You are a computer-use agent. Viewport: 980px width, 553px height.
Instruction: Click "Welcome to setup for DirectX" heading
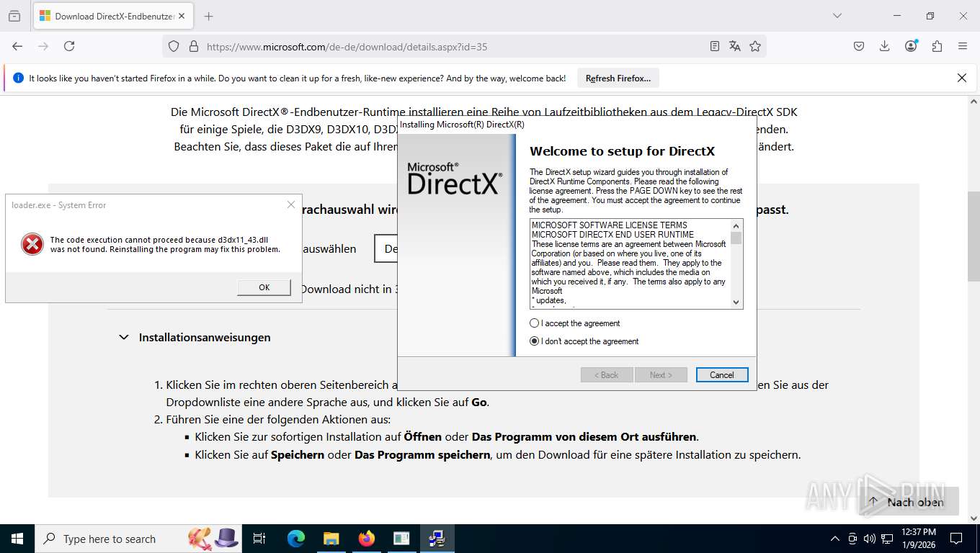point(622,151)
